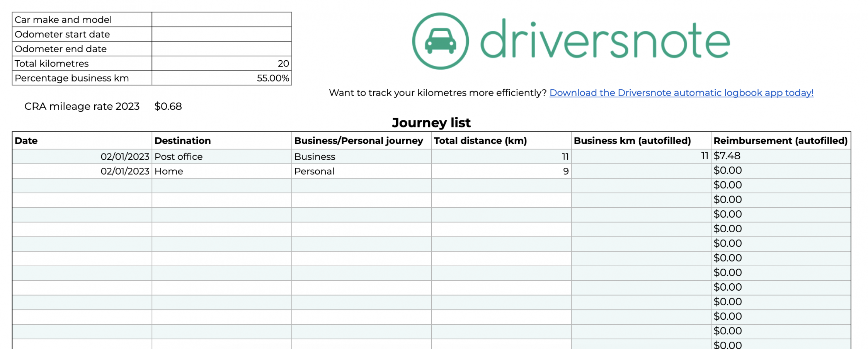Click the Total kilometres label

pos(52,64)
